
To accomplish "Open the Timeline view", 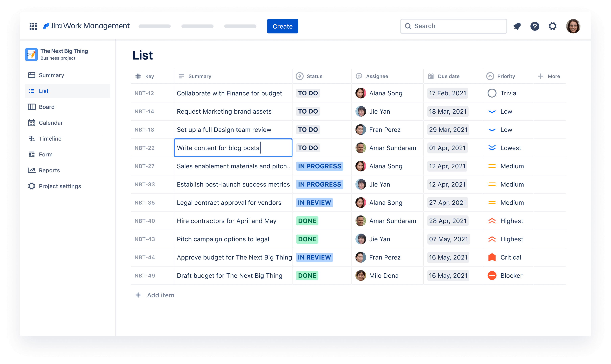I will coord(51,138).
